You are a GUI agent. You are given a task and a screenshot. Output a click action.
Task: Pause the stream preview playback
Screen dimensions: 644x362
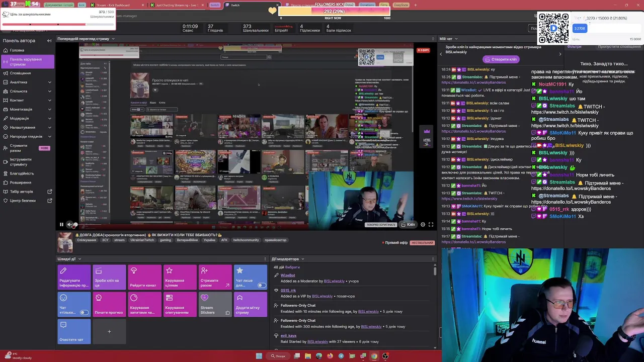[x=61, y=225]
